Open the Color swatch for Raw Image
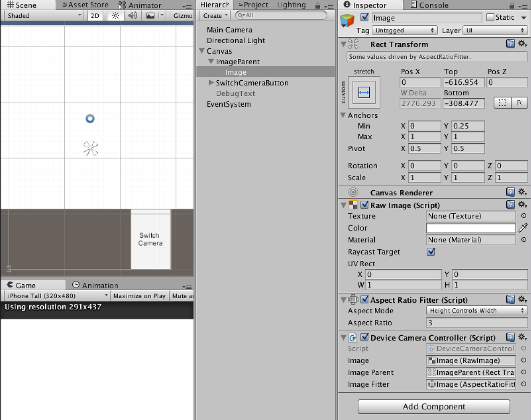 coord(471,228)
